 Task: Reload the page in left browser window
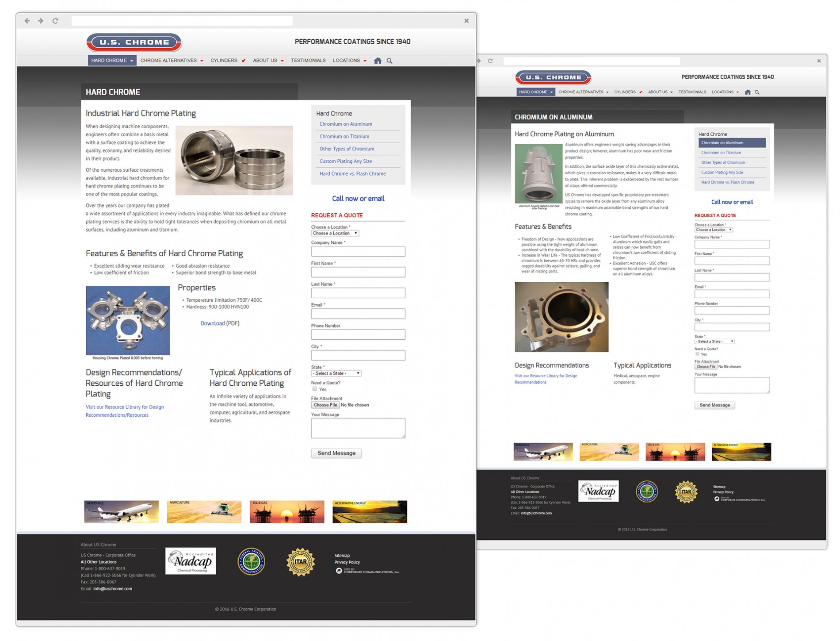click(x=55, y=21)
